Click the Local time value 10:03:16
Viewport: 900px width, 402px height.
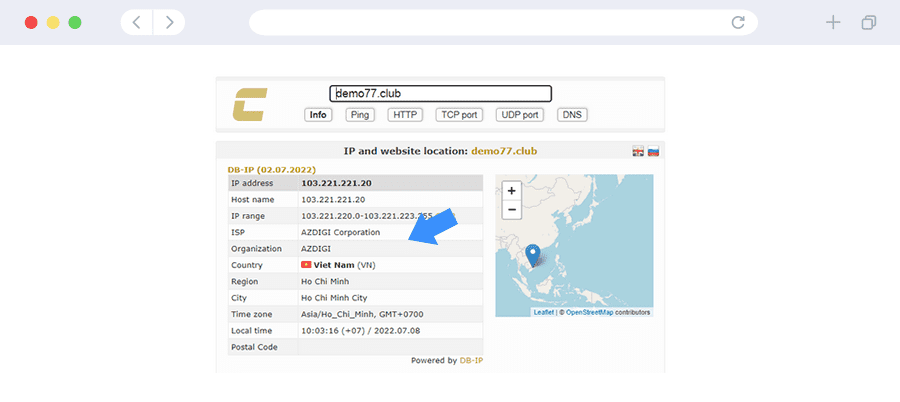(362, 331)
